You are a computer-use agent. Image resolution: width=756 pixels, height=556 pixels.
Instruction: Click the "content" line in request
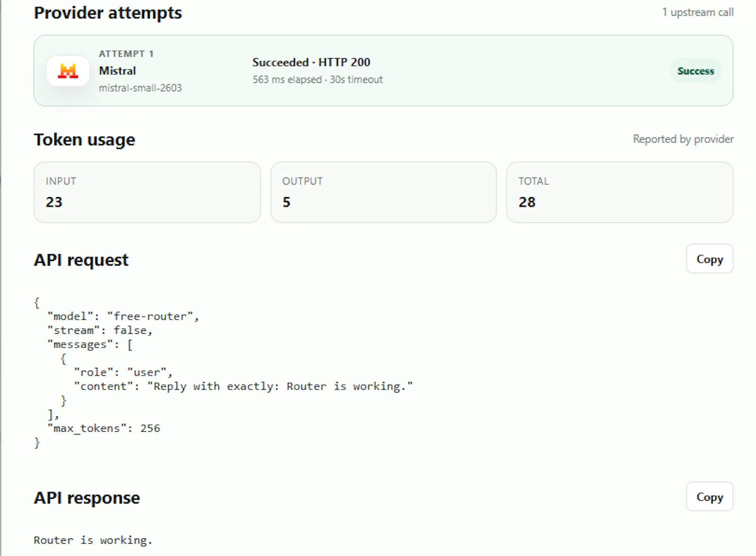click(243, 386)
